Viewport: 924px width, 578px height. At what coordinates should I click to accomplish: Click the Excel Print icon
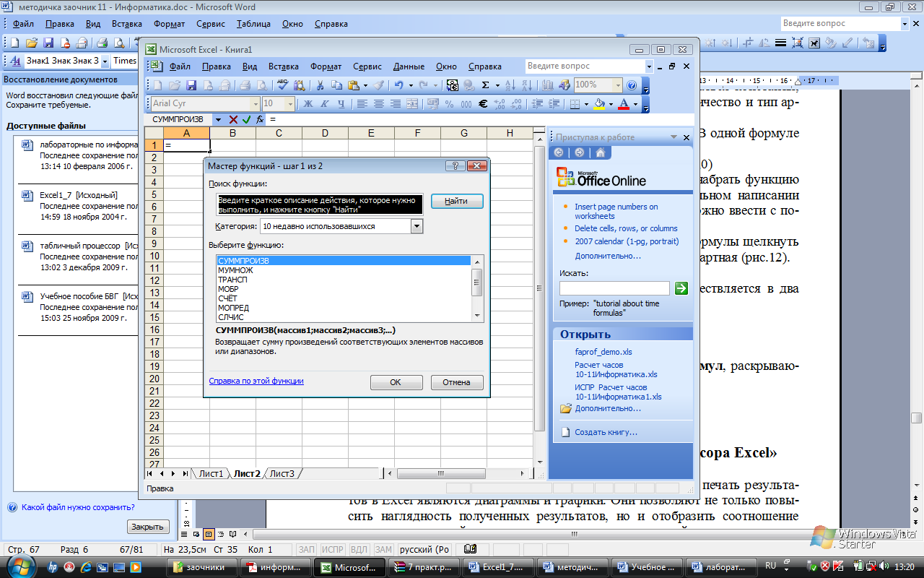tap(245, 85)
